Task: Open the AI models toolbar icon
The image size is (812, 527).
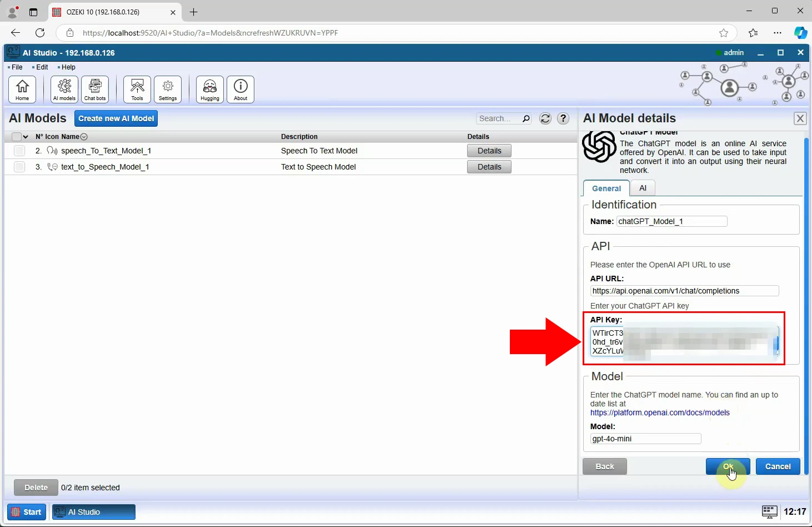Action: click(64, 90)
